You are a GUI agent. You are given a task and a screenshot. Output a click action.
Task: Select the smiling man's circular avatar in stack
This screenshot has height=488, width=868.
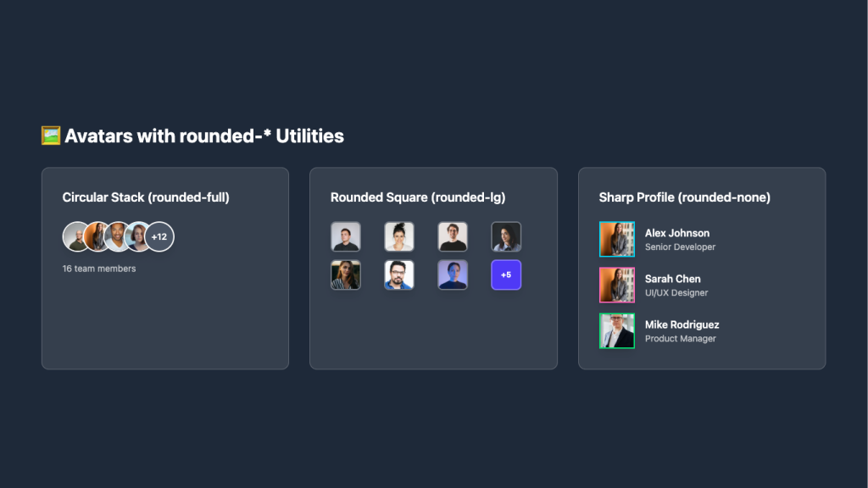pos(118,236)
